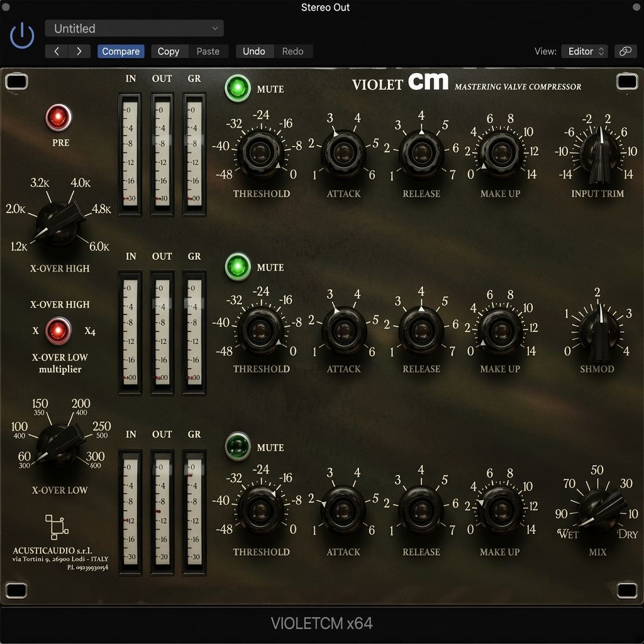Toggle the red PRE LED button
644x644 pixels.
click(58, 117)
